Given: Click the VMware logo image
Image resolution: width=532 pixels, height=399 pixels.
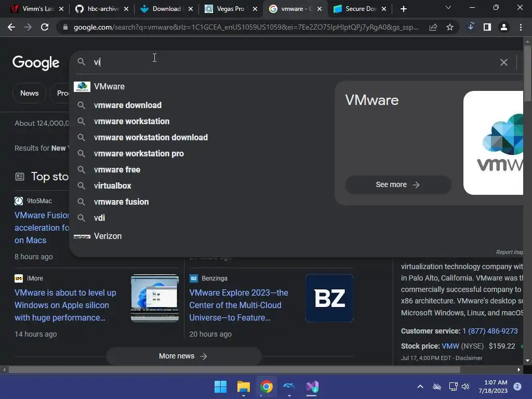Looking at the screenshot, I should pyautogui.click(x=494, y=143).
